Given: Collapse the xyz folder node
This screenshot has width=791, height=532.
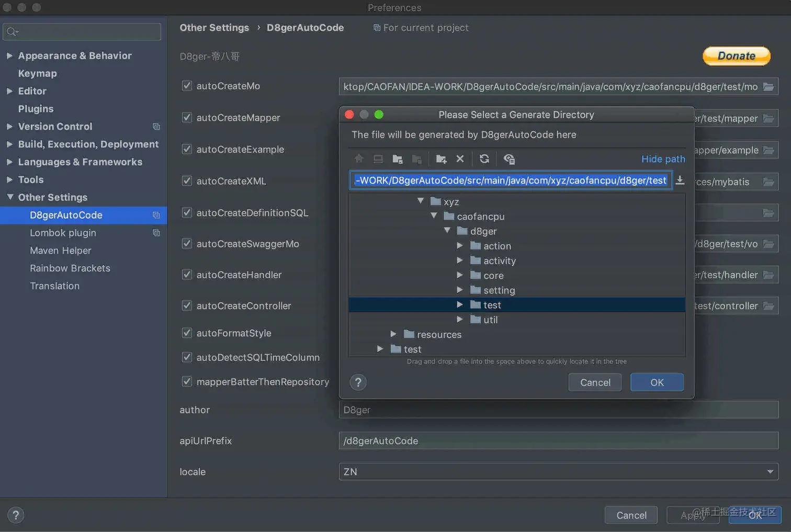Looking at the screenshot, I should 421,201.
